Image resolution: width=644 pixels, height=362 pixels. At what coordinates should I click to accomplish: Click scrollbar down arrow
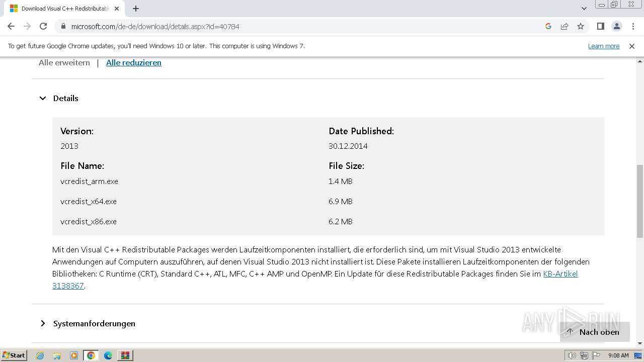640,343
